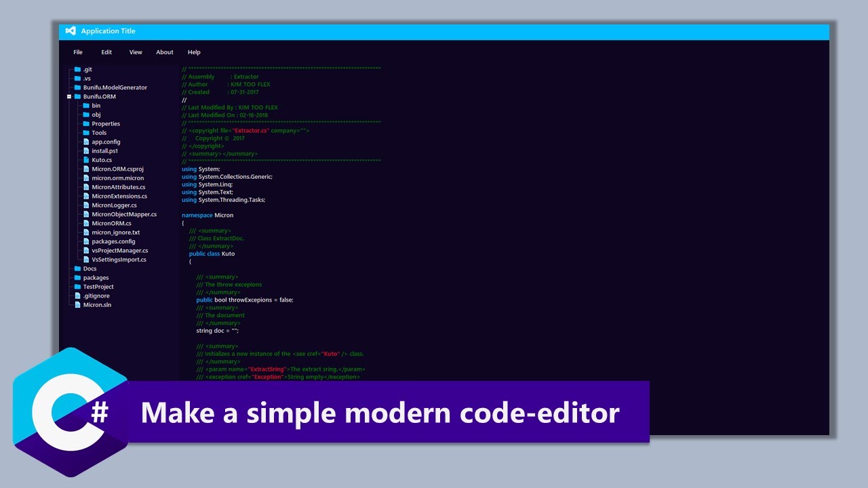Open the About menu

165,52
